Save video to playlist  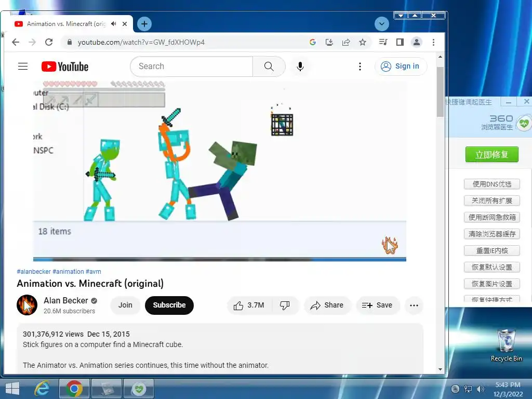click(377, 305)
